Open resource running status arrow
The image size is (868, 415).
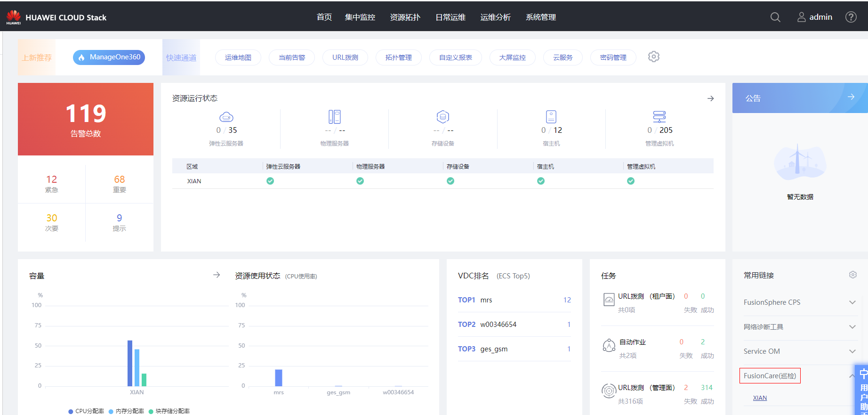pos(711,98)
